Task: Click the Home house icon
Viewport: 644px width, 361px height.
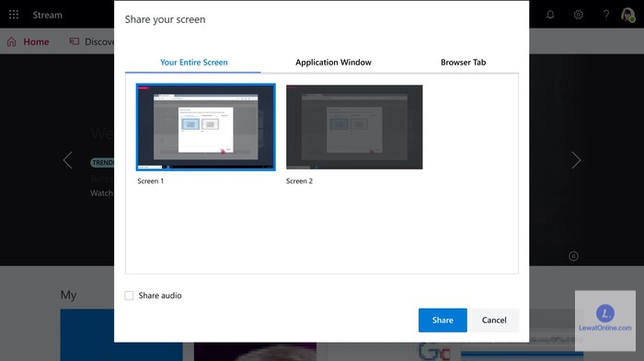Action: coord(11,41)
